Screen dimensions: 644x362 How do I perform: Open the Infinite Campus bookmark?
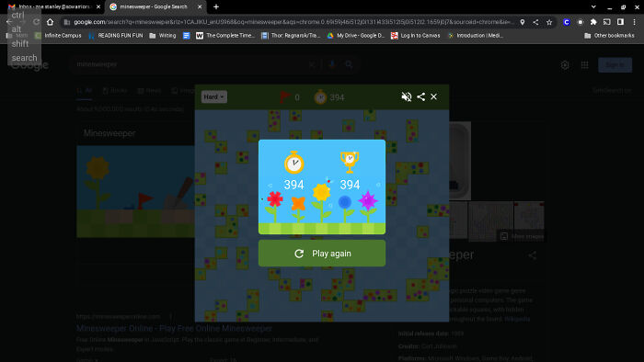[x=58, y=36]
